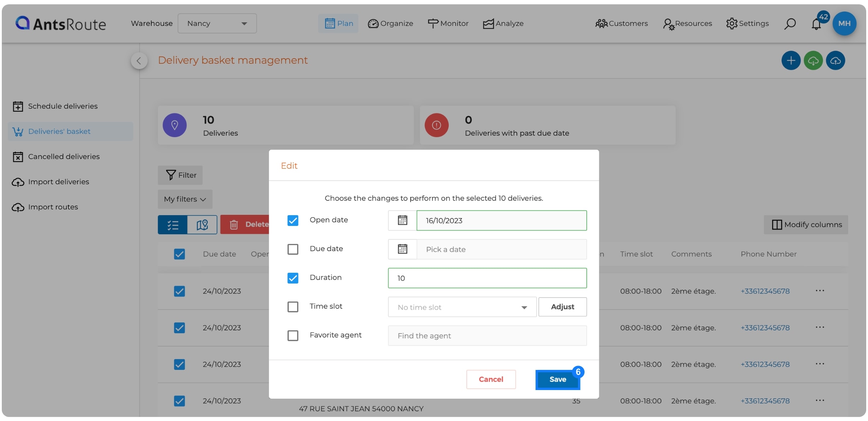
Task: Open the search magnifier in the top bar
Action: click(789, 23)
